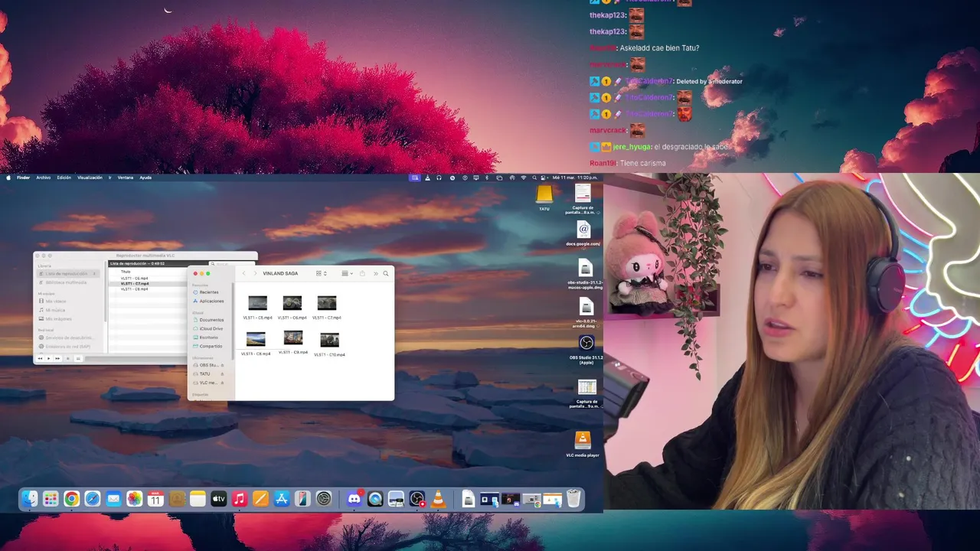Viewport: 980px width, 551px height.
Task: Open Google Chrome from the Dock
Action: tap(71, 499)
